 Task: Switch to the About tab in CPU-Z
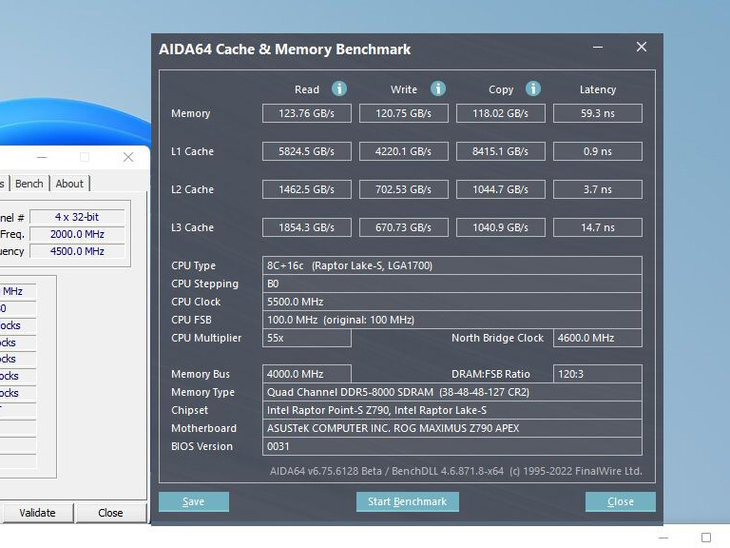coord(69,183)
